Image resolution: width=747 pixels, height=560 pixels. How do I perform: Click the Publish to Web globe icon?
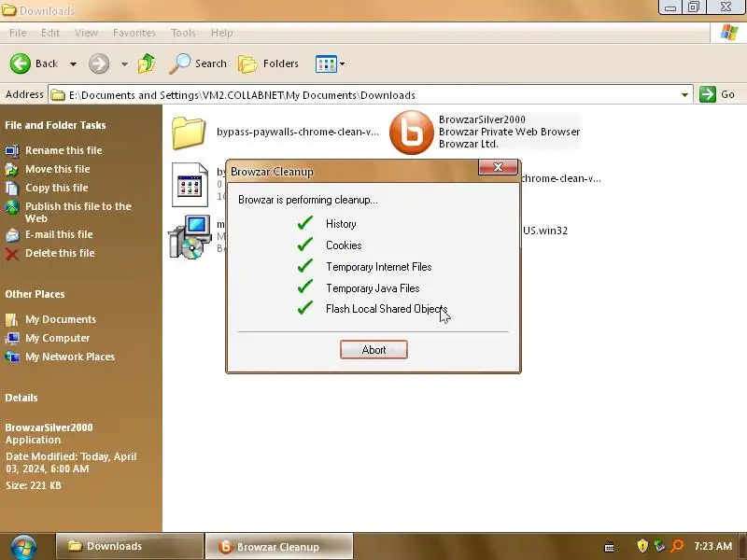[12, 207]
